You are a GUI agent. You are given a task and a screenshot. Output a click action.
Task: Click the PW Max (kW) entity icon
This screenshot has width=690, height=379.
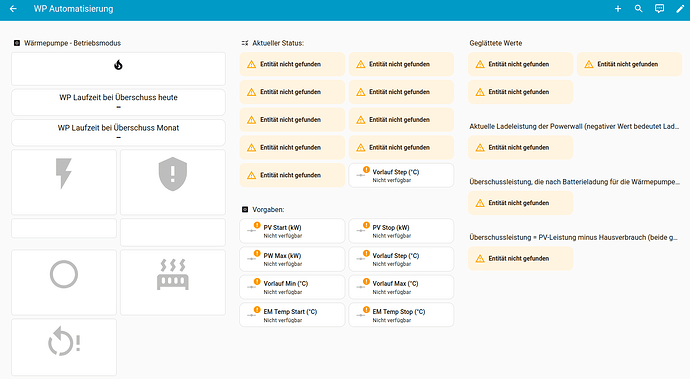coord(253,258)
